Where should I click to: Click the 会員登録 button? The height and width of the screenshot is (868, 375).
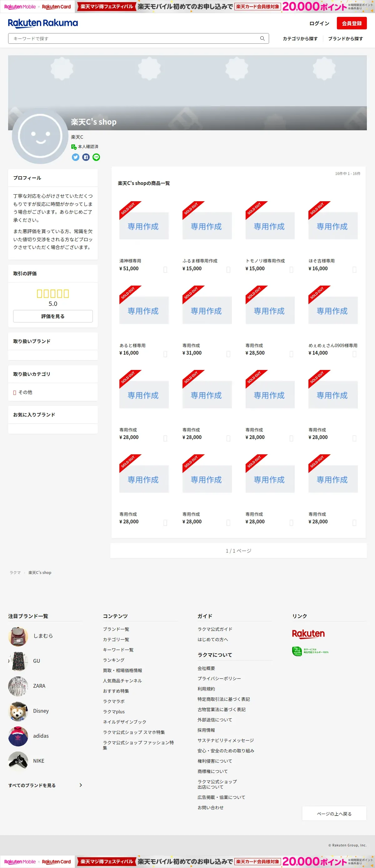pos(352,23)
